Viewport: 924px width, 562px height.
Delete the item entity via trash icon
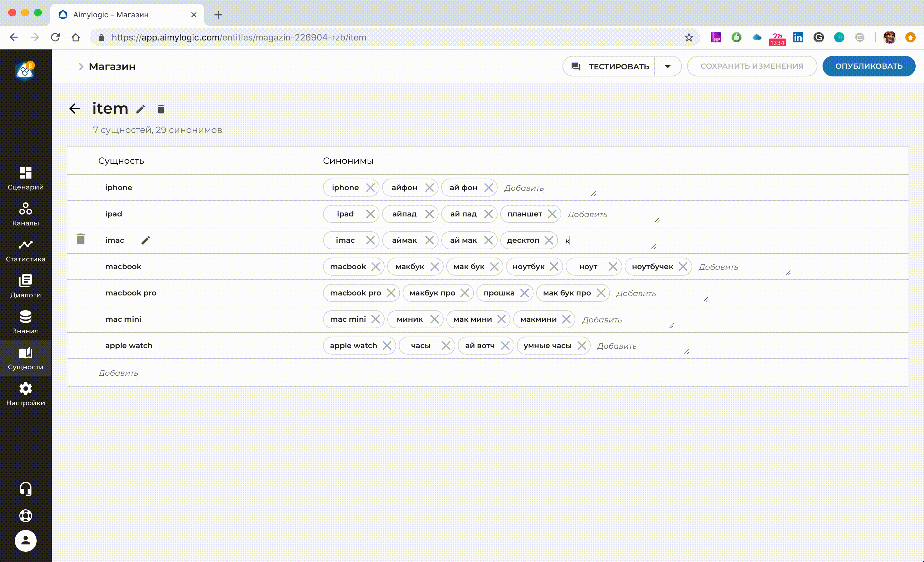click(x=161, y=109)
